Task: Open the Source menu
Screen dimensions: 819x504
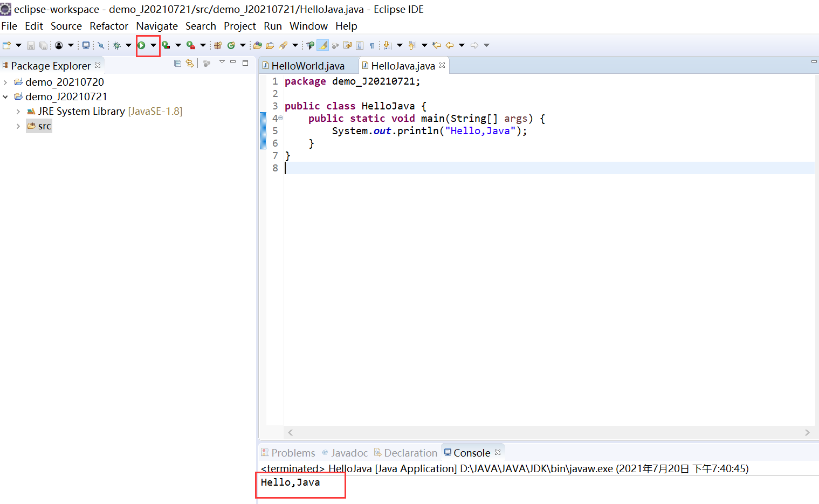Action: click(x=66, y=26)
